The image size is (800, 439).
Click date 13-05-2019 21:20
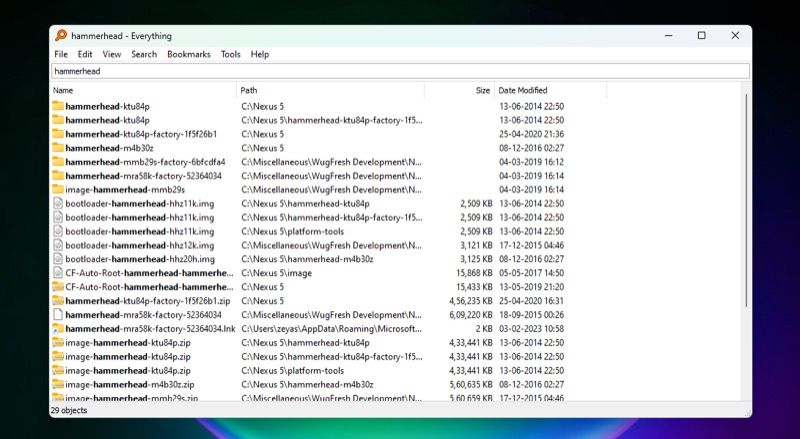(x=532, y=287)
